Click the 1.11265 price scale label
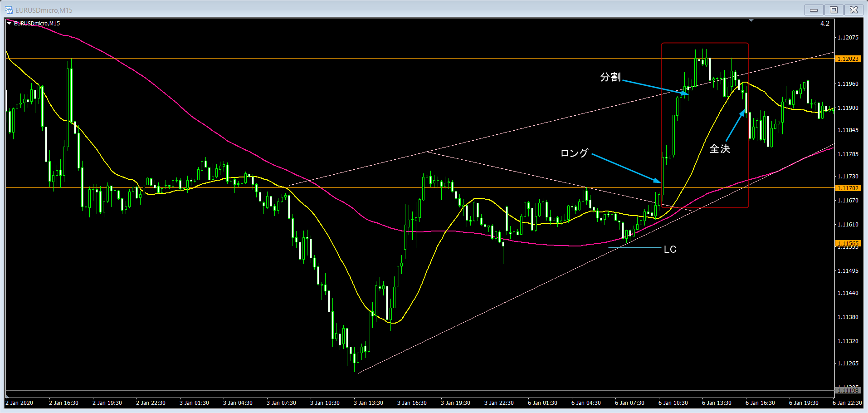 click(848, 363)
